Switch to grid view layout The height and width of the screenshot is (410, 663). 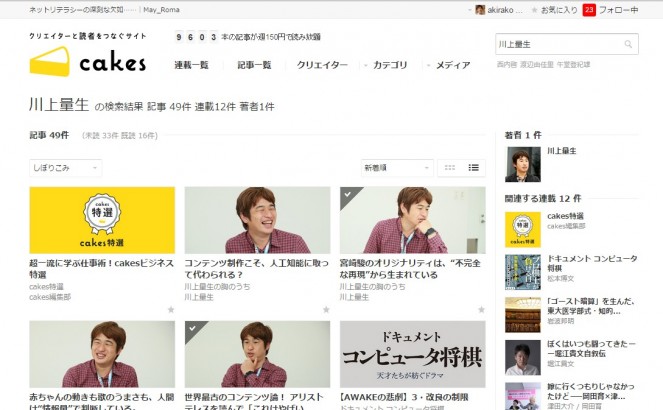pyautogui.click(x=449, y=168)
